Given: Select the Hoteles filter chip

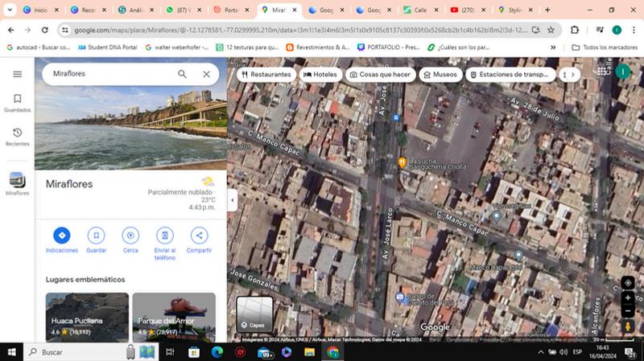Looking at the screenshot, I should click(320, 75).
